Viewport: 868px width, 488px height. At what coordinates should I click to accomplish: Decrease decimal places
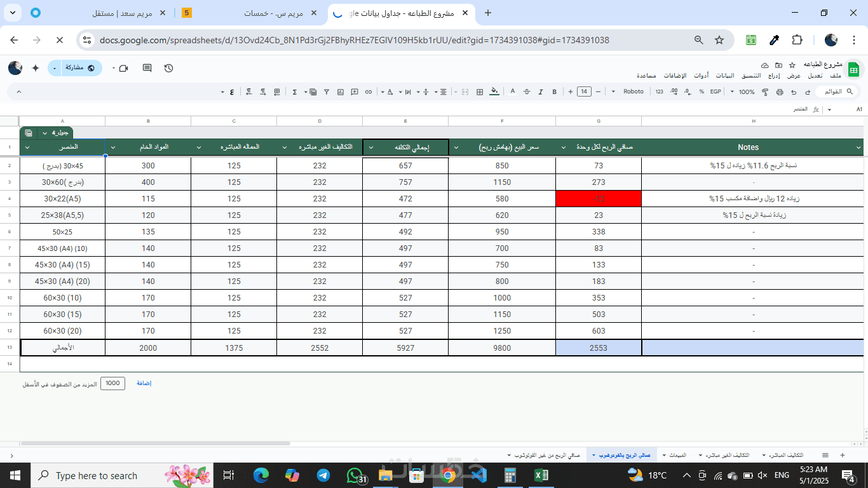pyautogui.click(x=688, y=92)
